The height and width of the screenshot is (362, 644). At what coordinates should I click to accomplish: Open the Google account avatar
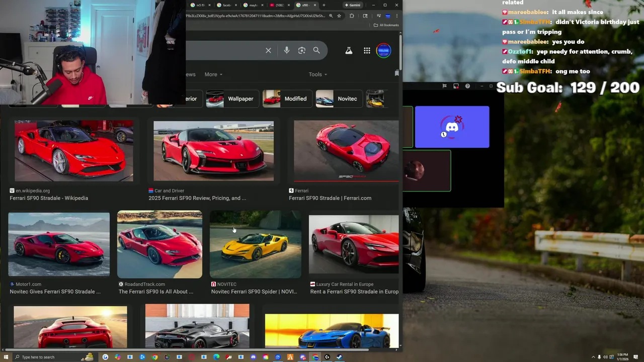(383, 51)
